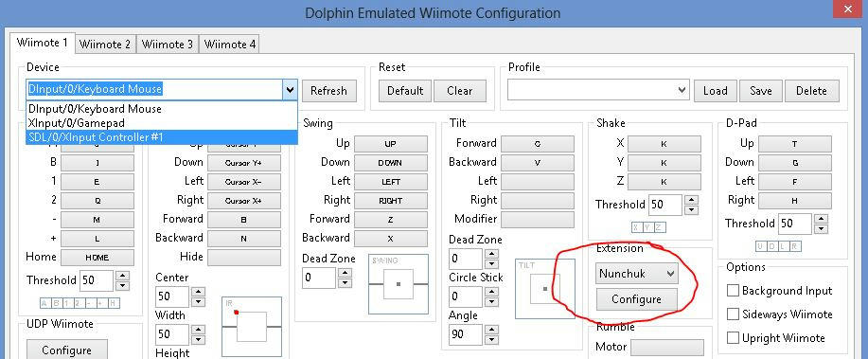Remap Tilt Forward C button

(538, 144)
